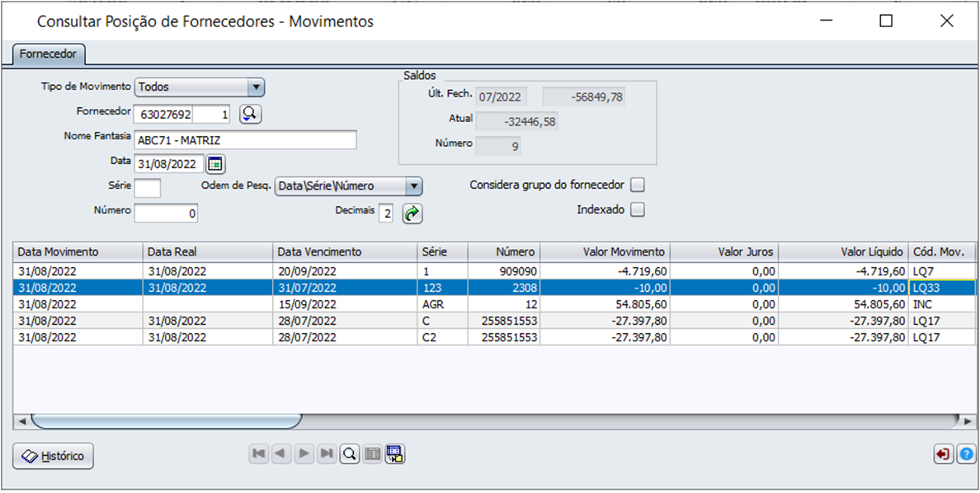Click the Atual balance field -32446,58
Viewport: 980px width, 493px height.
516,121
